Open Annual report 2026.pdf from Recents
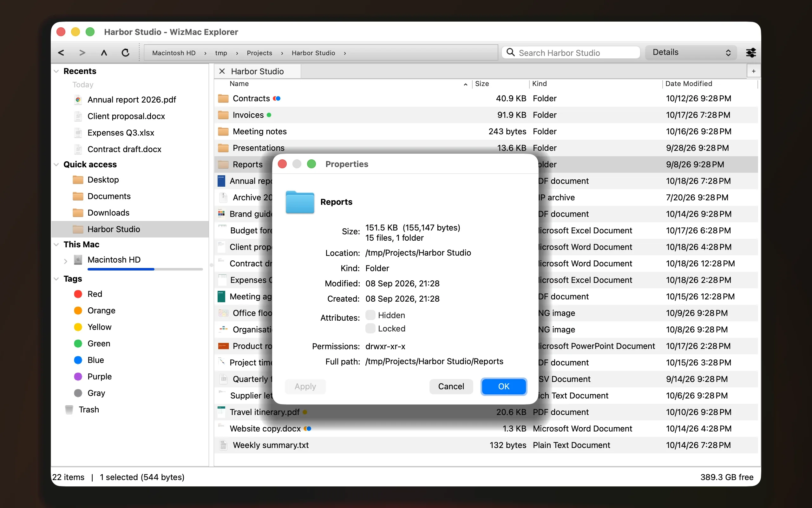The image size is (812, 508). [132, 100]
